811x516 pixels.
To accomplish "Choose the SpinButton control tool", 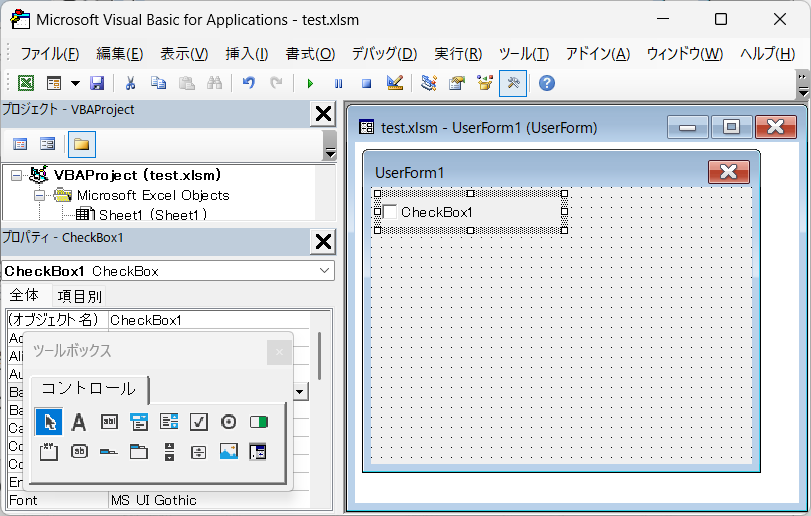I will click(199, 452).
